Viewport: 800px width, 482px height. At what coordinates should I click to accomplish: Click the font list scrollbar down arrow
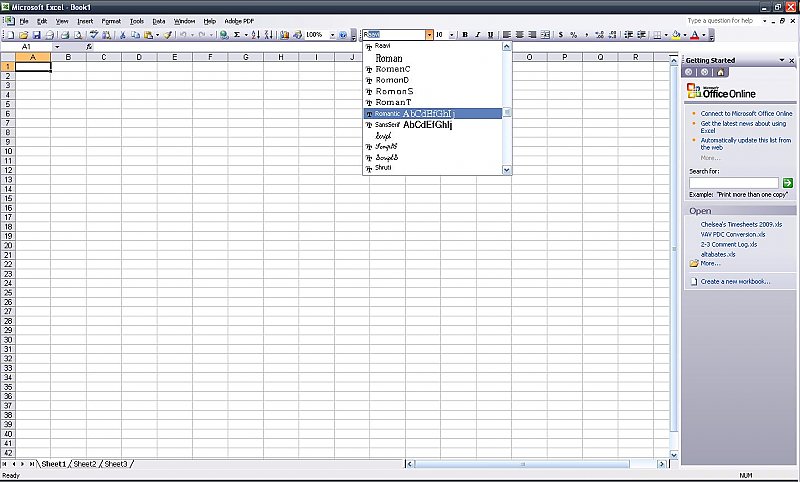point(507,170)
